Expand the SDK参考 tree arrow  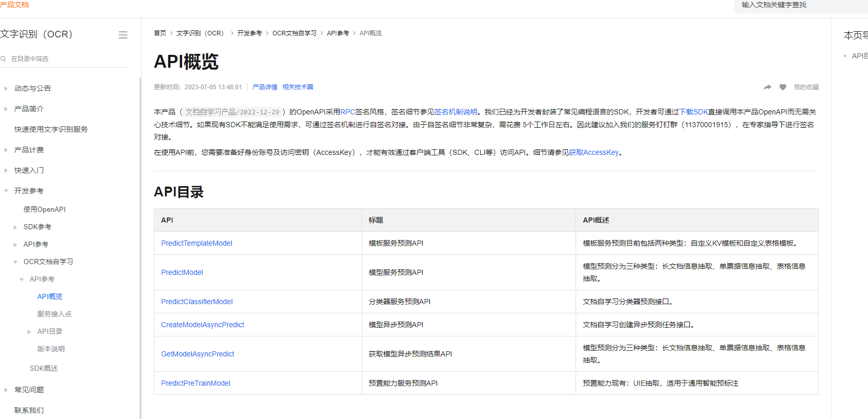coord(15,227)
